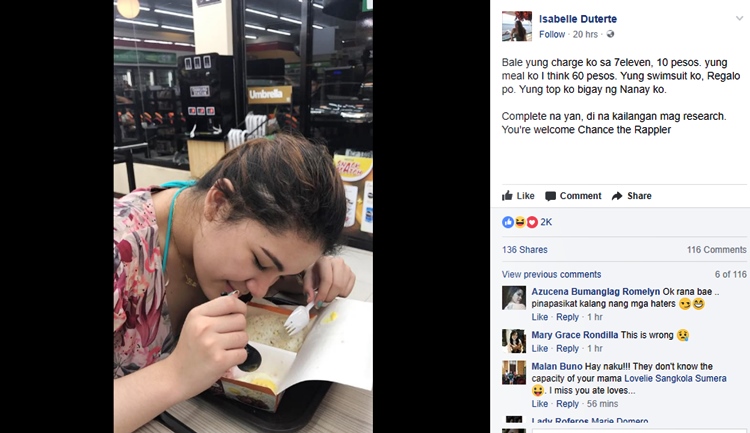This screenshot has width=750, height=433.
Task: Open the 116 Comments count link
Action: (x=717, y=249)
